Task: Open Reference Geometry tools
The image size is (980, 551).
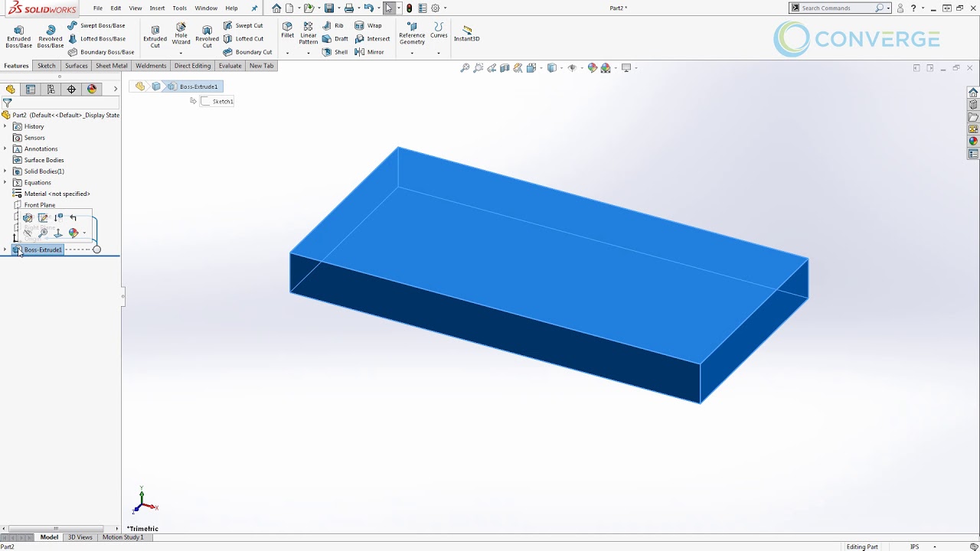Action: tap(412, 34)
